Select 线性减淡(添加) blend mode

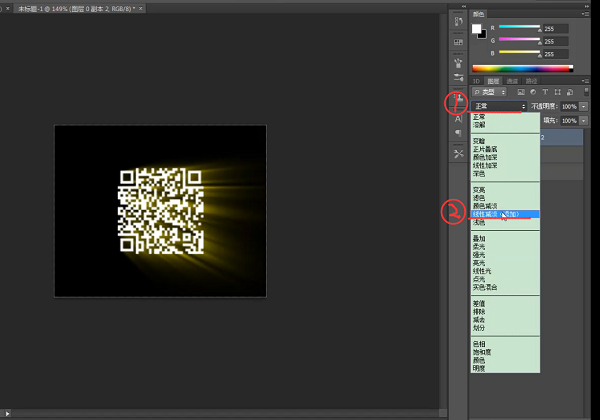pyautogui.click(x=505, y=214)
